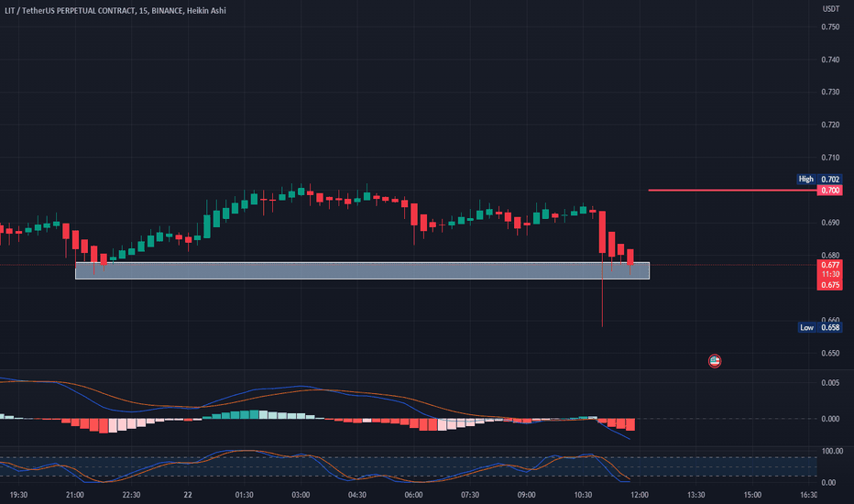854x504 pixels.
Task: Click the 01:30 time axis label
Action: pos(244,495)
